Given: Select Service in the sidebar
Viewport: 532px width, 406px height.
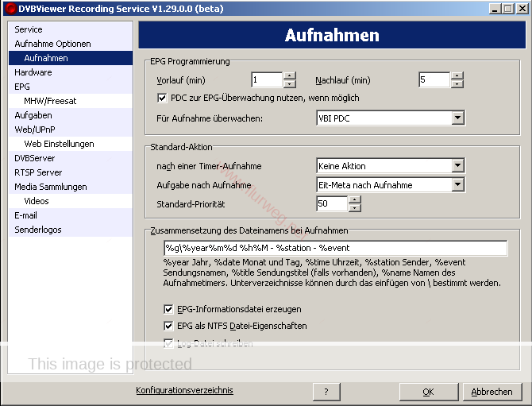Looking at the screenshot, I should pos(71,29).
